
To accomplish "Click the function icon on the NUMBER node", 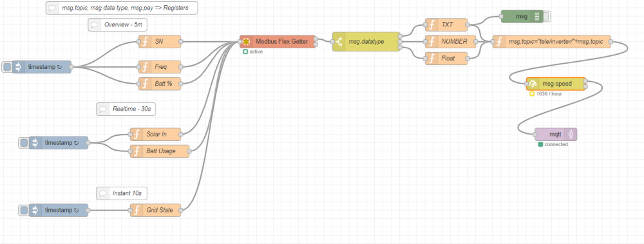I will tap(431, 41).
